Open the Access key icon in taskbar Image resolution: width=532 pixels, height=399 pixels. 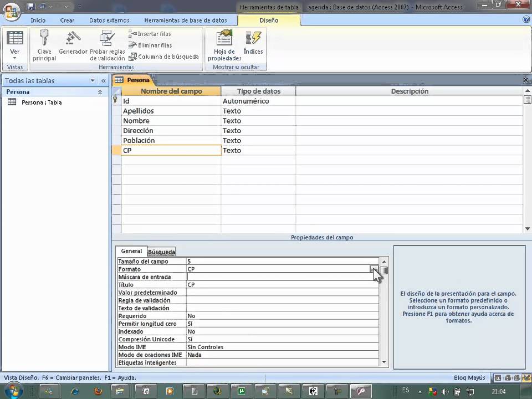(361, 392)
